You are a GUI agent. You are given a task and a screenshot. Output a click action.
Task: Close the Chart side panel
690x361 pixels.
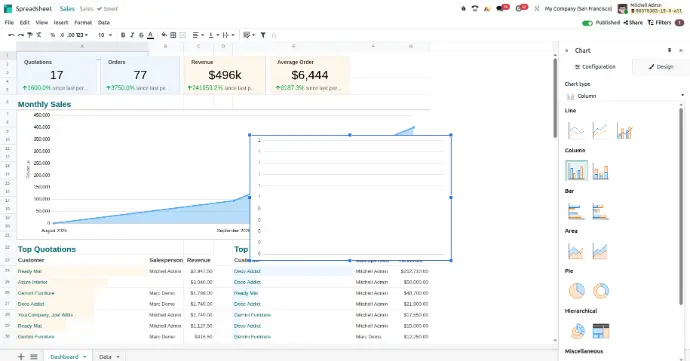[681, 51]
